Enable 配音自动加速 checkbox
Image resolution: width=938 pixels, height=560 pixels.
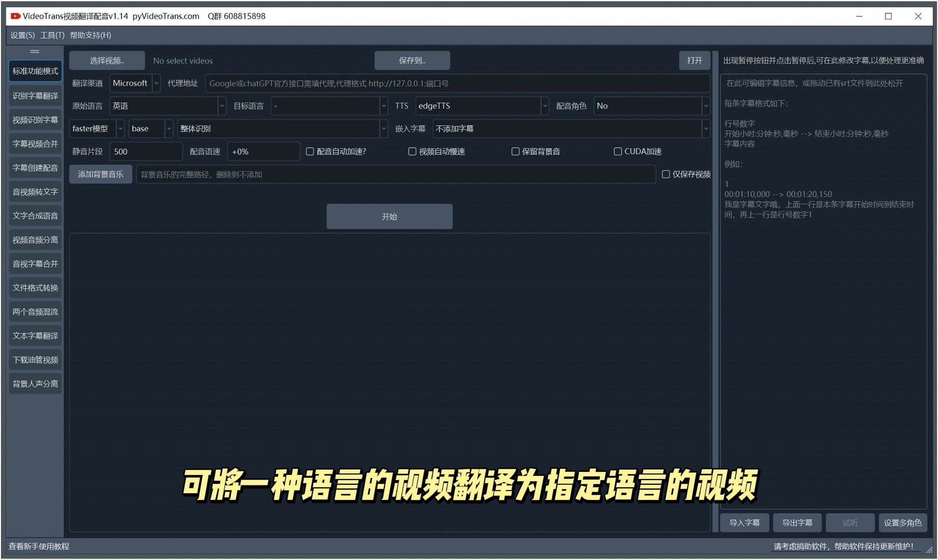click(310, 151)
